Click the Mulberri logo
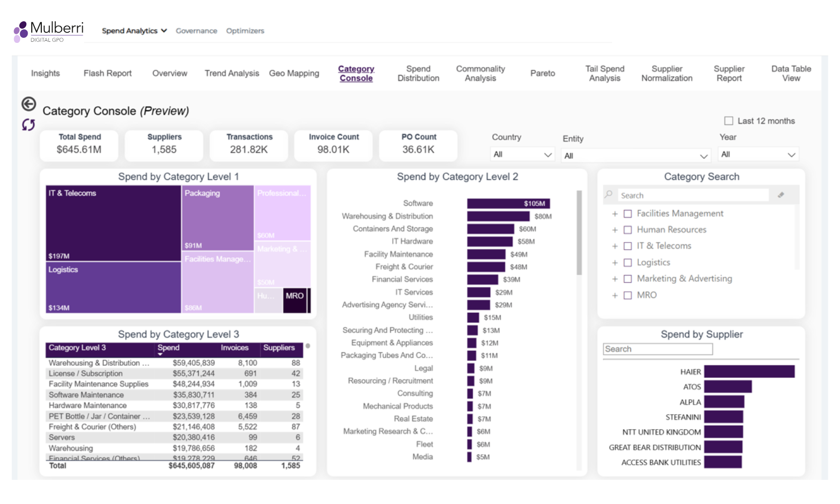Screen dimensions: 840x504 [48, 31]
